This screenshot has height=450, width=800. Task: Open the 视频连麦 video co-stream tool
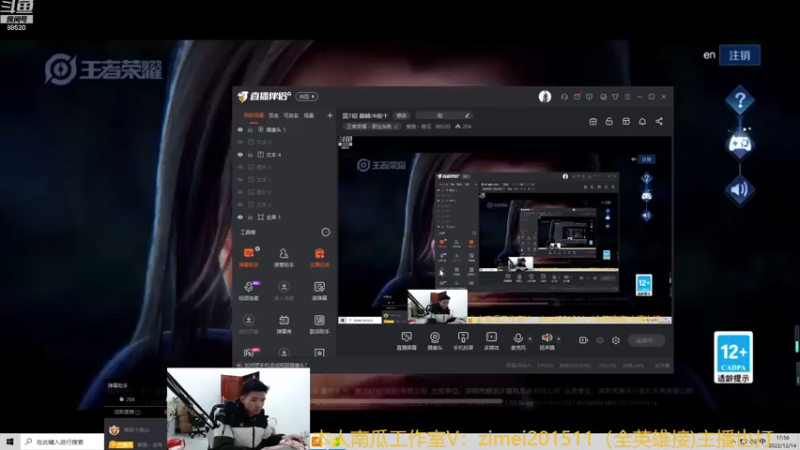click(x=248, y=290)
